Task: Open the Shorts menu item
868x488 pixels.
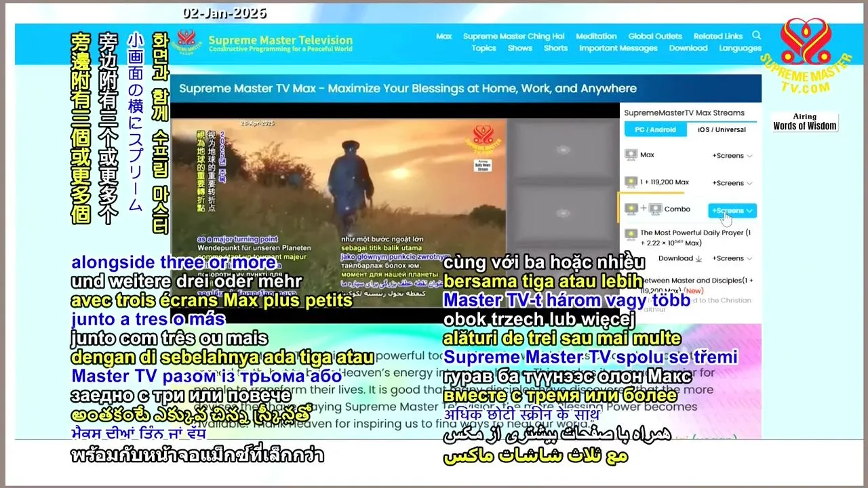Action: pos(555,48)
